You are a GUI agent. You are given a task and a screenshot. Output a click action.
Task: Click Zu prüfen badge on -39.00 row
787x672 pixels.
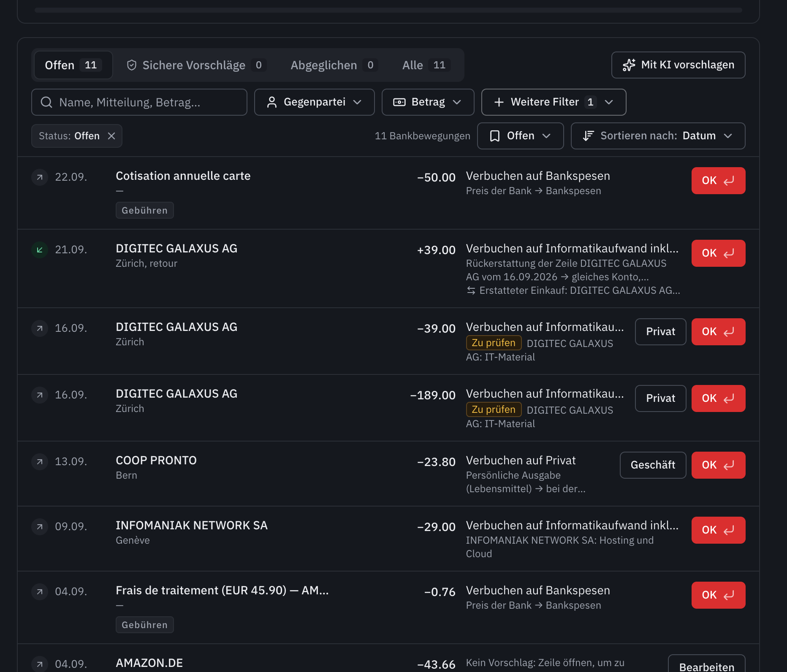tap(494, 343)
